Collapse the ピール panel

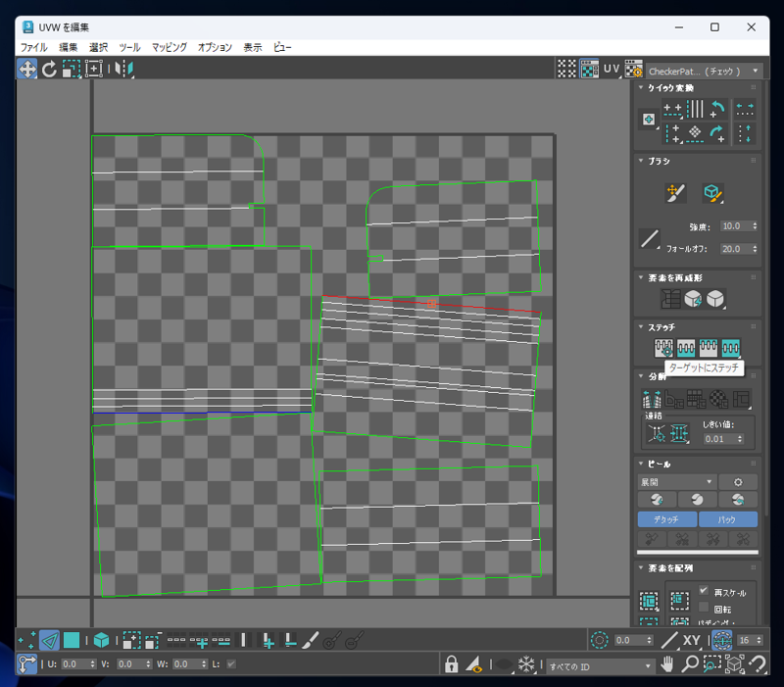click(x=641, y=464)
